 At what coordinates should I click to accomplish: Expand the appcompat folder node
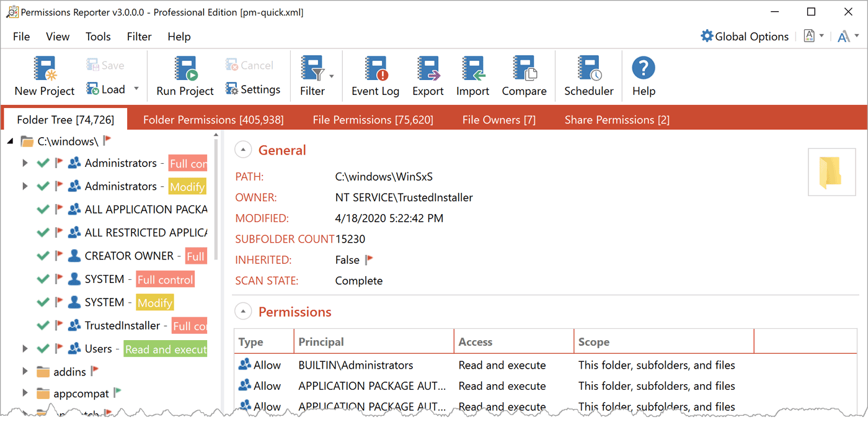(25, 393)
